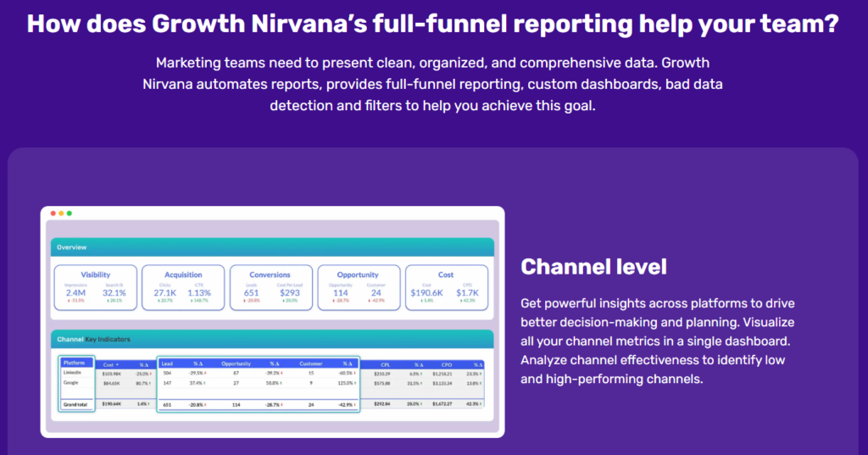Image resolution: width=868 pixels, height=455 pixels.
Task: Click the 'Marketing teams need to present' paragraph
Action: point(433,84)
